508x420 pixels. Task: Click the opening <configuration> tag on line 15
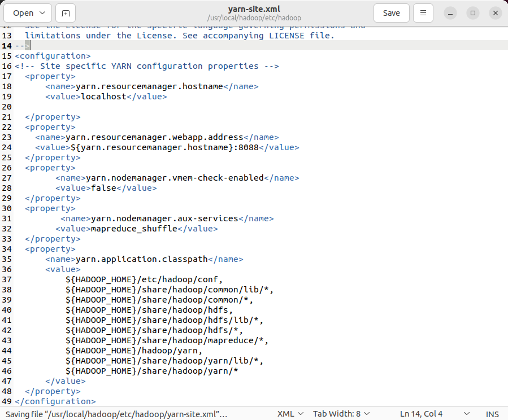pyautogui.click(x=53, y=56)
